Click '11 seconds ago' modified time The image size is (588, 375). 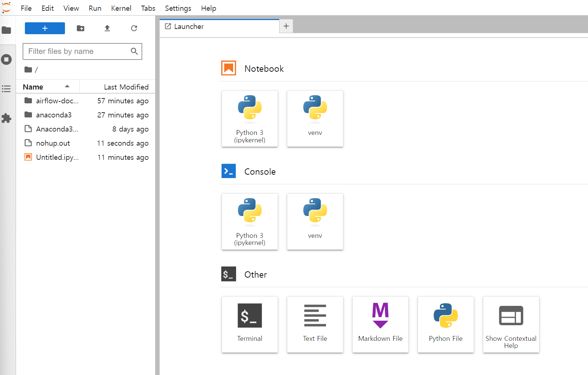(x=122, y=143)
